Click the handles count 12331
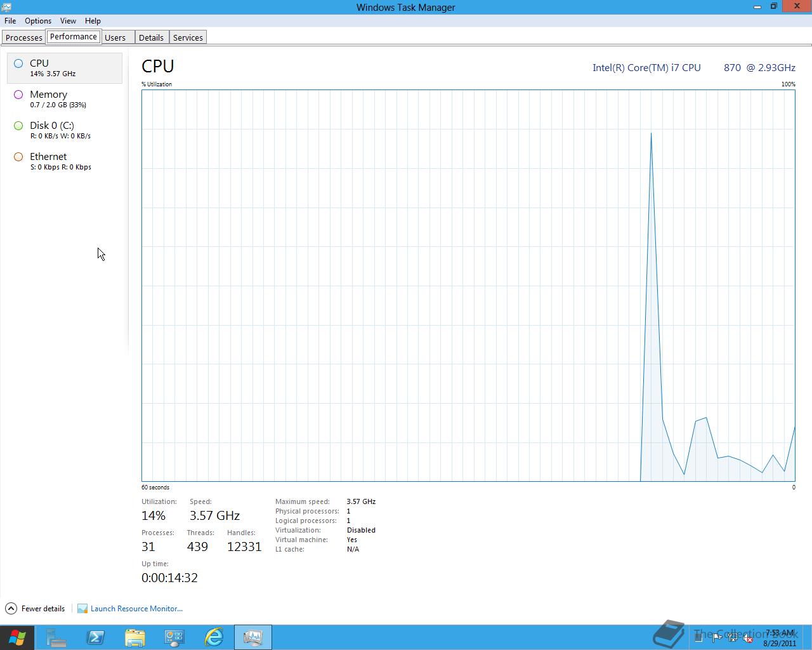The width and height of the screenshot is (812, 650). pyautogui.click(x=244, y=547)
